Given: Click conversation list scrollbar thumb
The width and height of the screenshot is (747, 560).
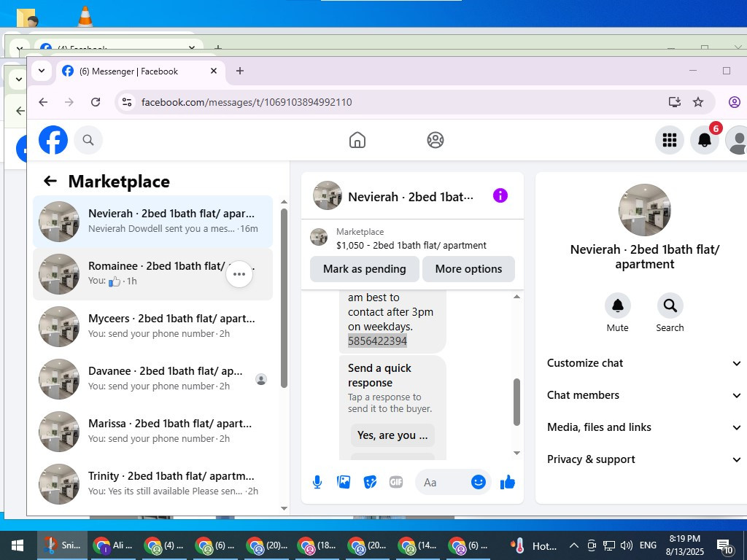Looking at the screenshot, I should [x=284, y=298].
